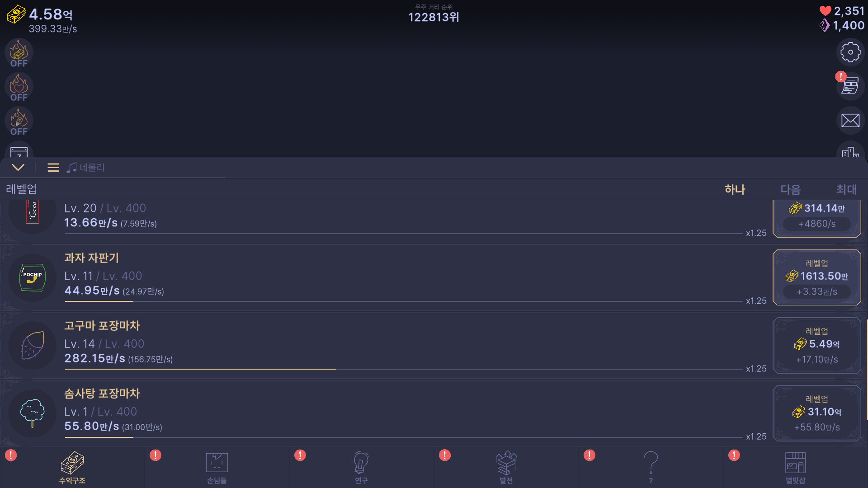Click the POCHIP snack vending icon

tap(33, 277)
